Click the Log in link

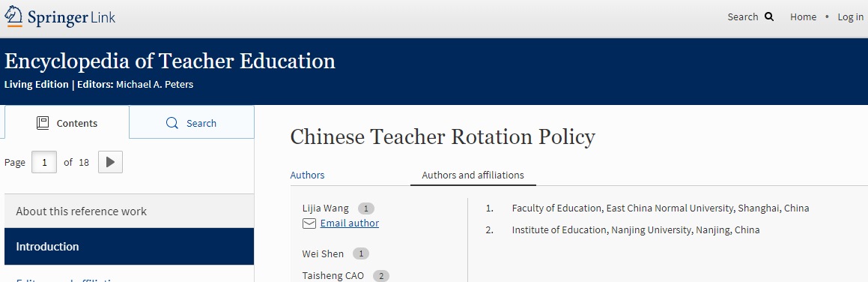coord(850,16)
